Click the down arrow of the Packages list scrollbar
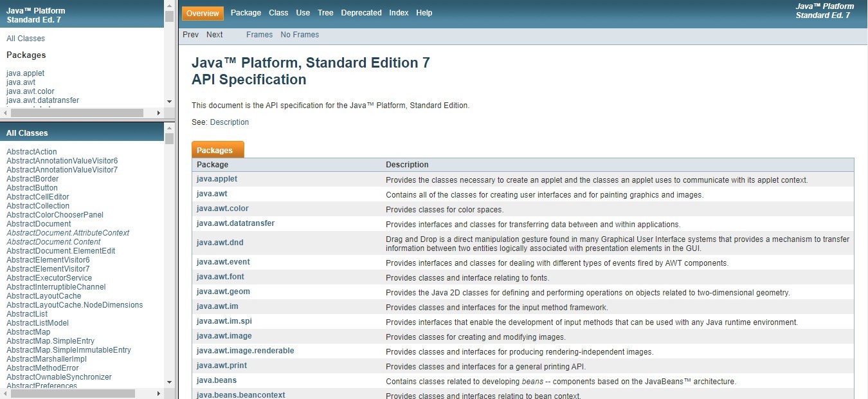The width and height of the screenshot is (868, 399). click(x=169, y=102)
